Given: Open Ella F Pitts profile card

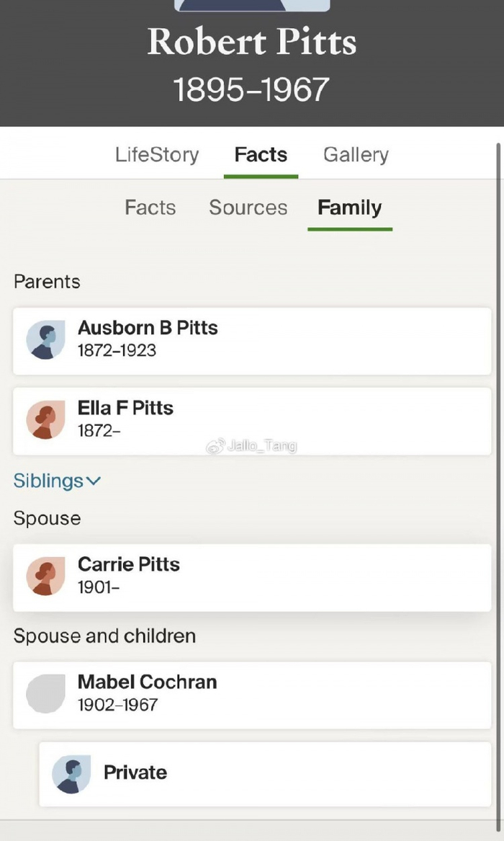Looking at the screenshot, I should 252,421.
